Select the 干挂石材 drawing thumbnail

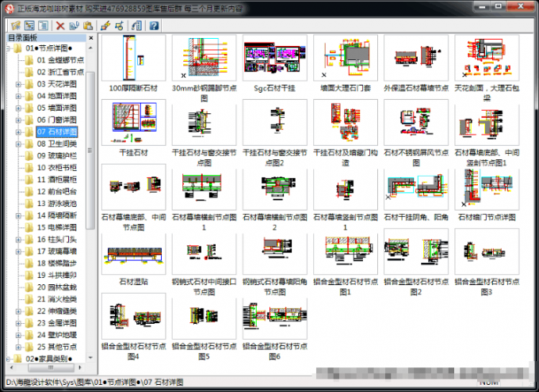(x=134, y=123)
